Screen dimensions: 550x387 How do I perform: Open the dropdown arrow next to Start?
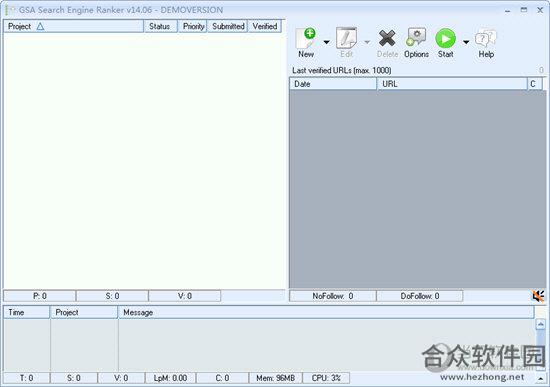click(x=466, y=42)
